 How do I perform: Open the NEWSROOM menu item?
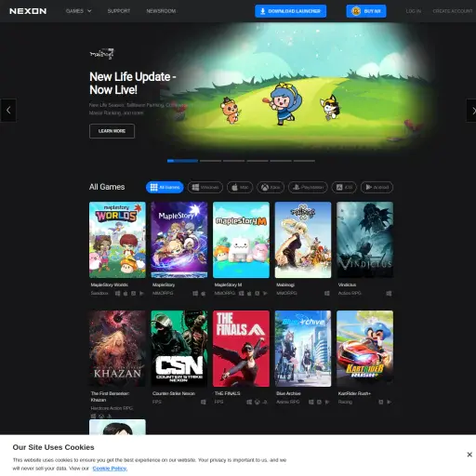click(x=161, y=11)
